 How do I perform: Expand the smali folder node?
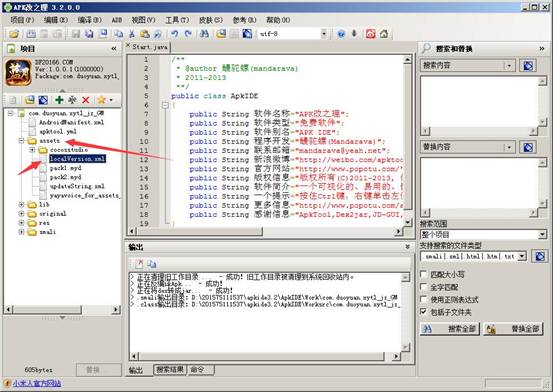pos(21,232)
